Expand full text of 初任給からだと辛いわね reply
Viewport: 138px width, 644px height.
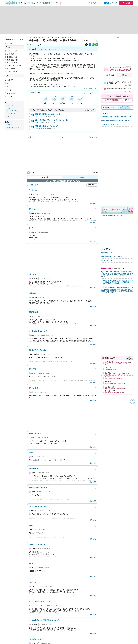(x=92, y=364)
